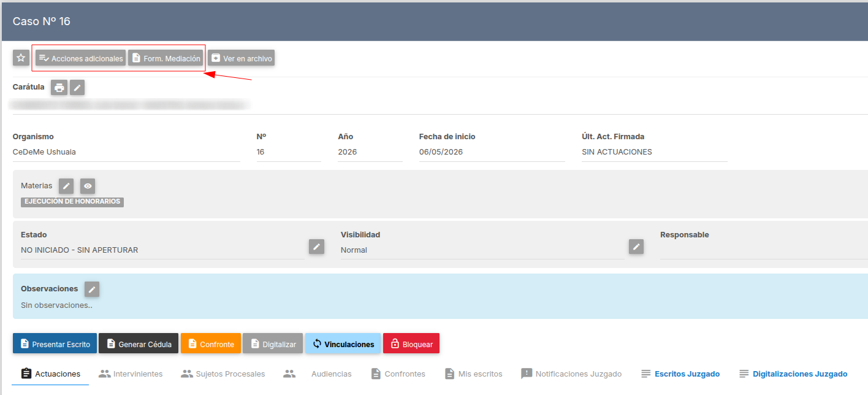Open Escritos Juzgado tab
The height and width of the screenshot is (395, 868).
[680, 374]
